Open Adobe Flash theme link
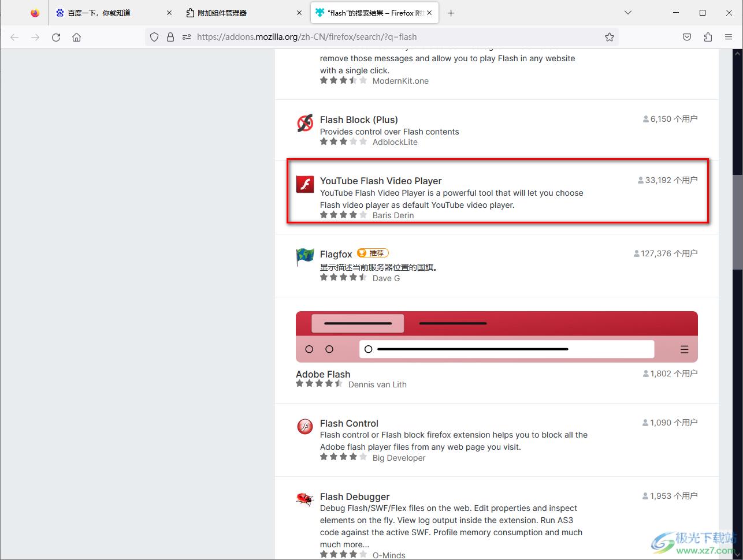Viewport: 743px width, 560px height. [x=323, y=374]
